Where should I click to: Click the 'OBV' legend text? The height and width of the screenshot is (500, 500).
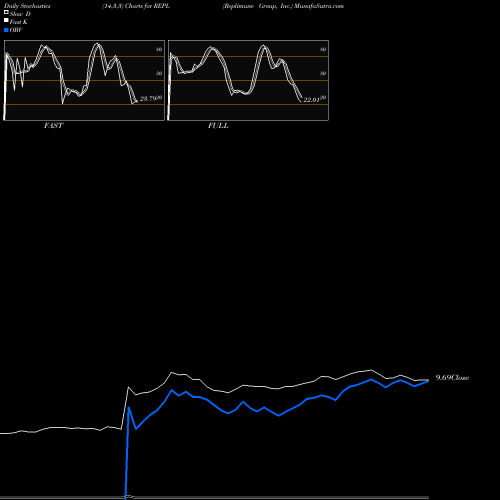(16, 30)
